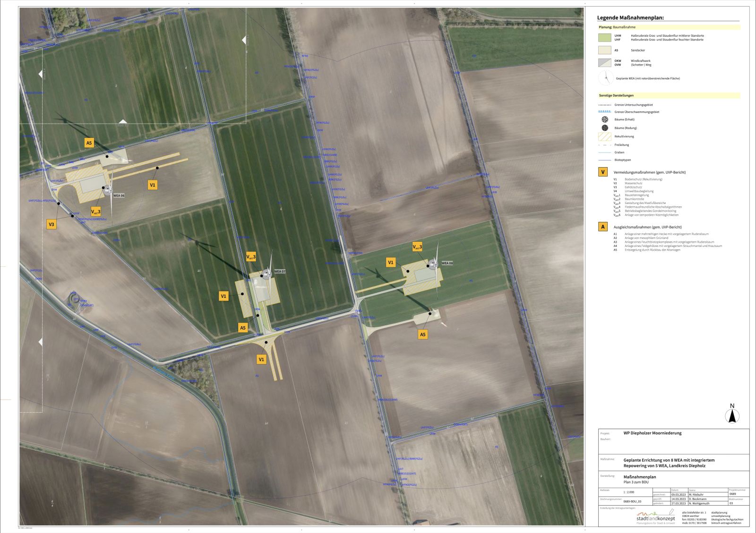Pick the green UHM/UHF legend swatch

605,38
